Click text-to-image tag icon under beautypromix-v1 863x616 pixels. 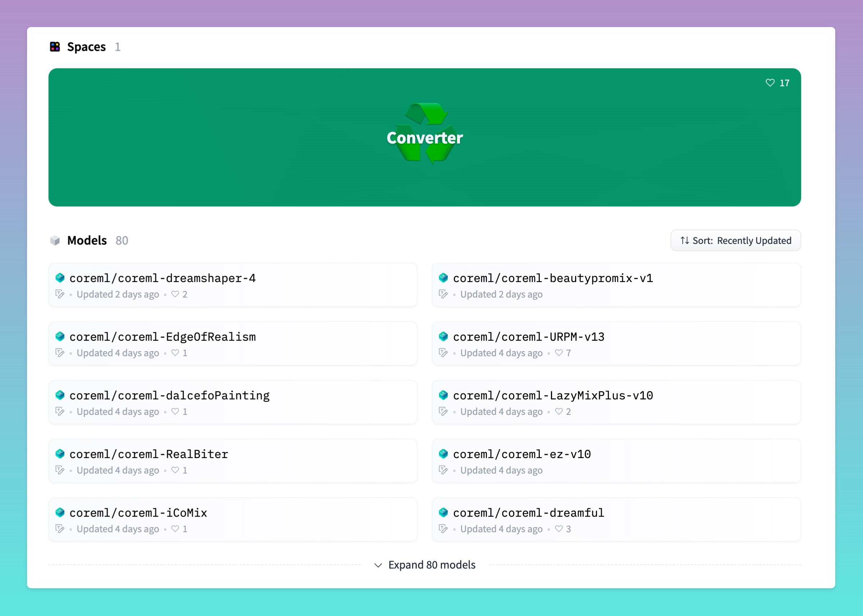tap(443, 294)
